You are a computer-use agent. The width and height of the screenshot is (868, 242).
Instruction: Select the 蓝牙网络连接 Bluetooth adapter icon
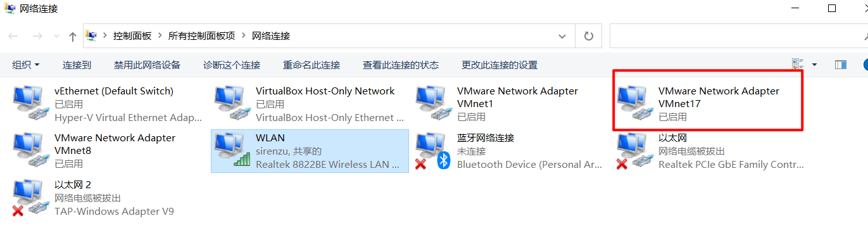click(434, 150)
